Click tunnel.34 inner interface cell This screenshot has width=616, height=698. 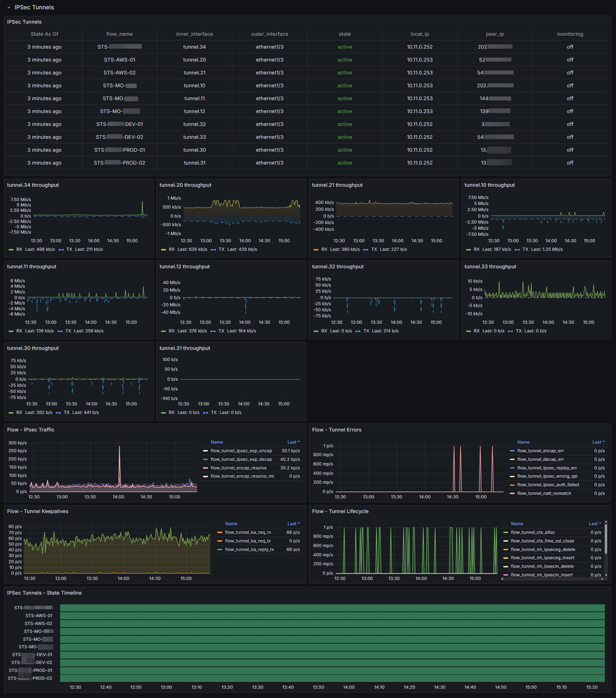[x=194, y=47]
